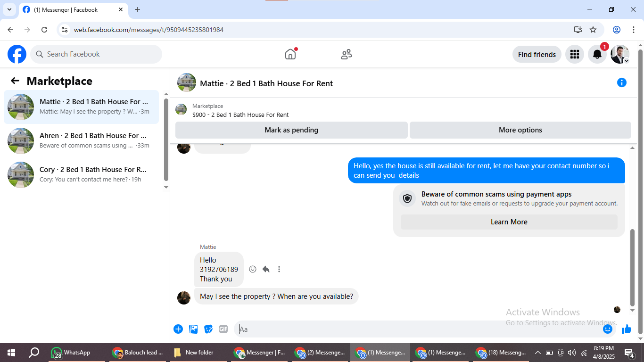The image size is (644, 362).
Task: Reload the page in the browser
Action: tap(44, 30)
